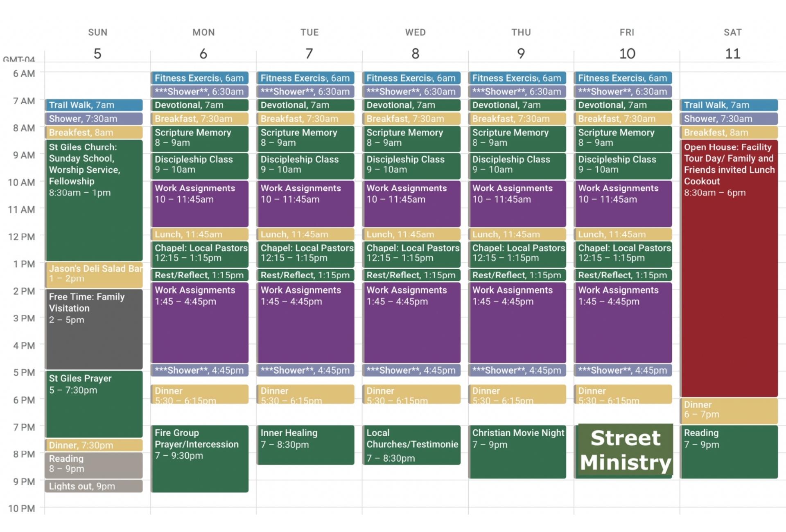Click day number 10 under FRI
The image size is (786, 532).
tap(627, 54)
